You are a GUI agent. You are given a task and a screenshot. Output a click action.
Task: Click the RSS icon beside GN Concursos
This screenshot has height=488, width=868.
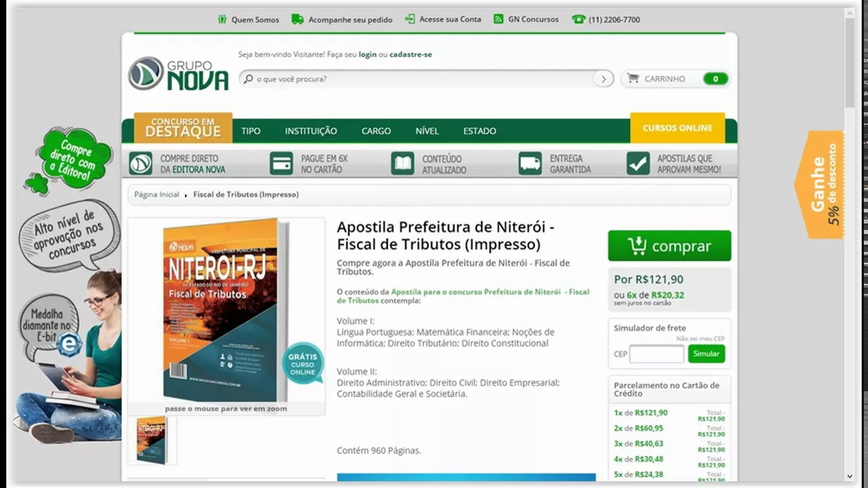(499, 19)
